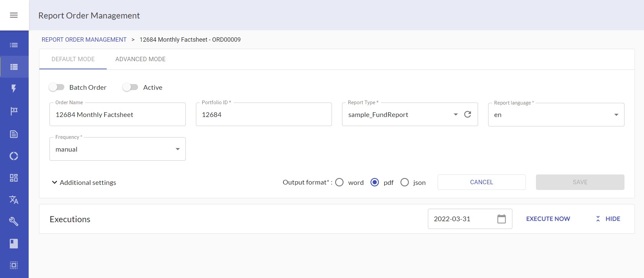This screenshot has width=644, height=278.
Task: Click the dashboard grid sidebar icon
Action: click(x=14, y=178)
